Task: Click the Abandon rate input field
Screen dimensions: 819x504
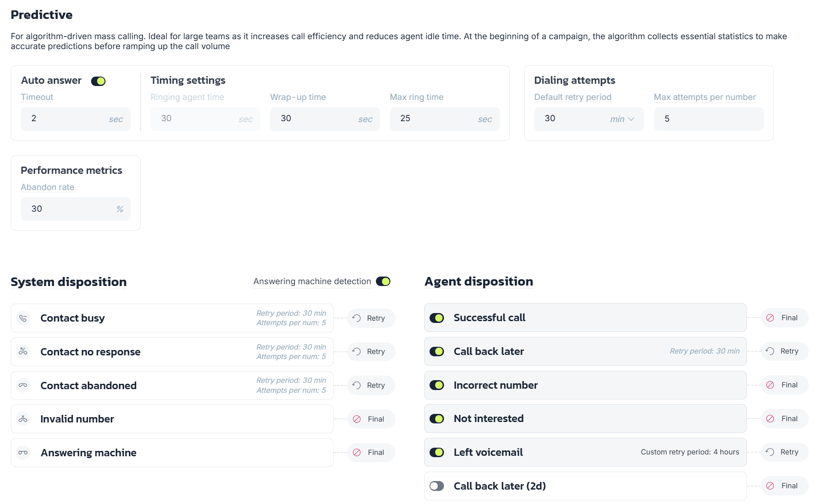Action: (x=76, y=209)
